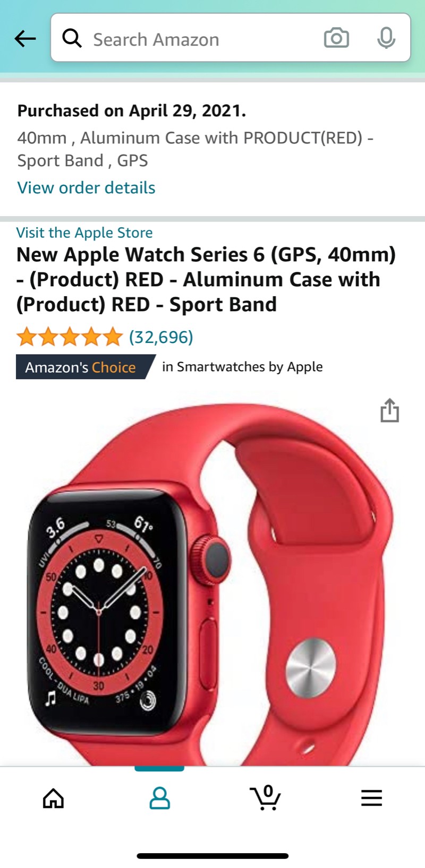The width and height of the screenshot is (425, 868).
Task: Open the shopping cart icon
Action: tap(265, 797)
